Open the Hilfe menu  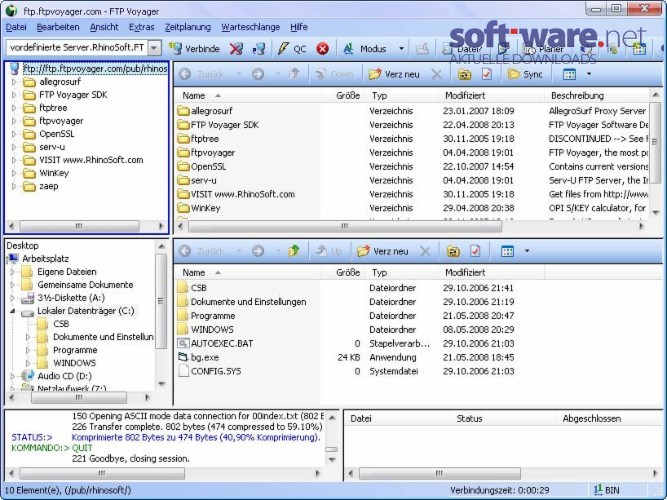pos(299,27)
